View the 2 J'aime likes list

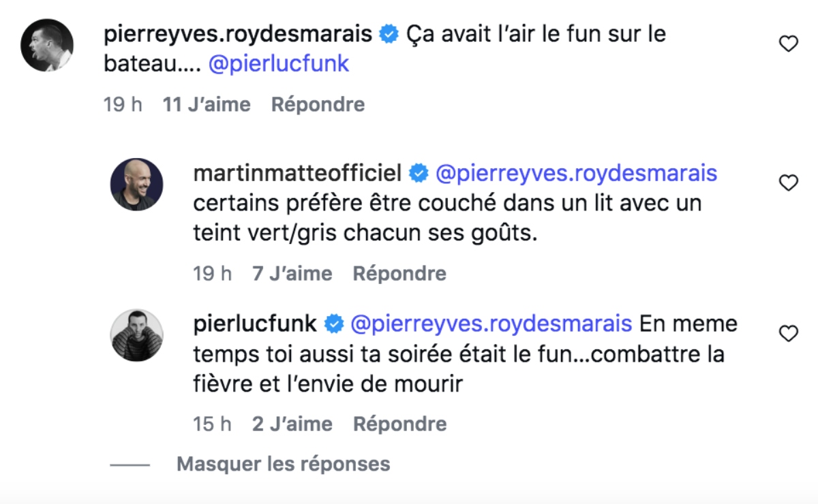(292, 424)
